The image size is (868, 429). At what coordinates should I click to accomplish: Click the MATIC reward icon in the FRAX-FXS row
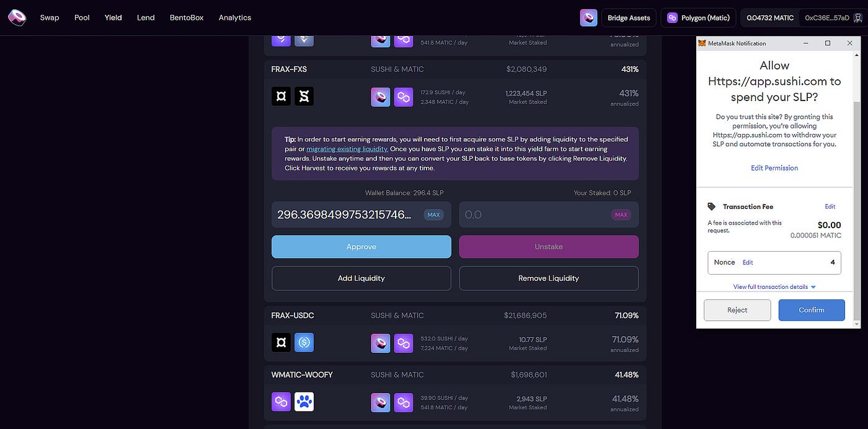click(404, 97)
